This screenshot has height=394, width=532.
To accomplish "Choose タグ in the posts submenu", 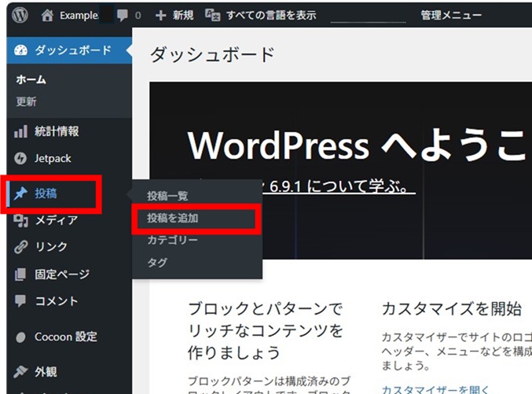I will click(x=156, y=263).
